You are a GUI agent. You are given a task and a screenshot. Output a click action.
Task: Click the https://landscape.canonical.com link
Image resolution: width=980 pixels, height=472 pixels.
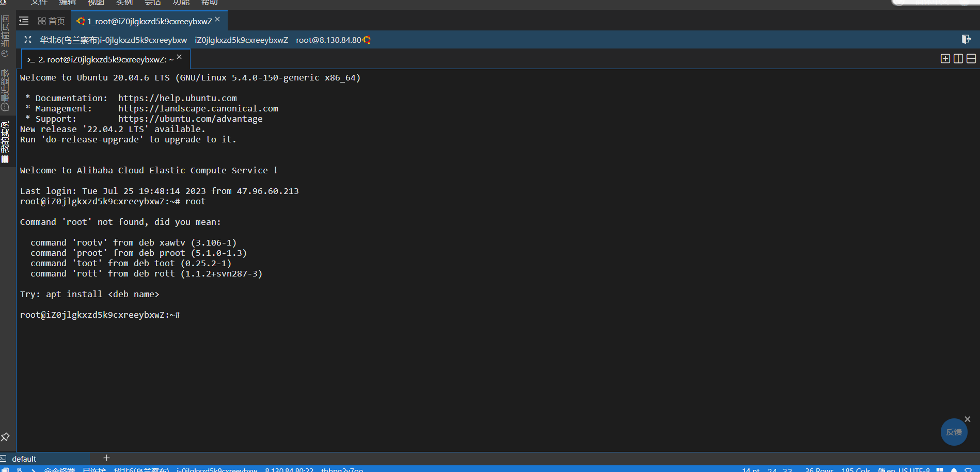point(198,108)
